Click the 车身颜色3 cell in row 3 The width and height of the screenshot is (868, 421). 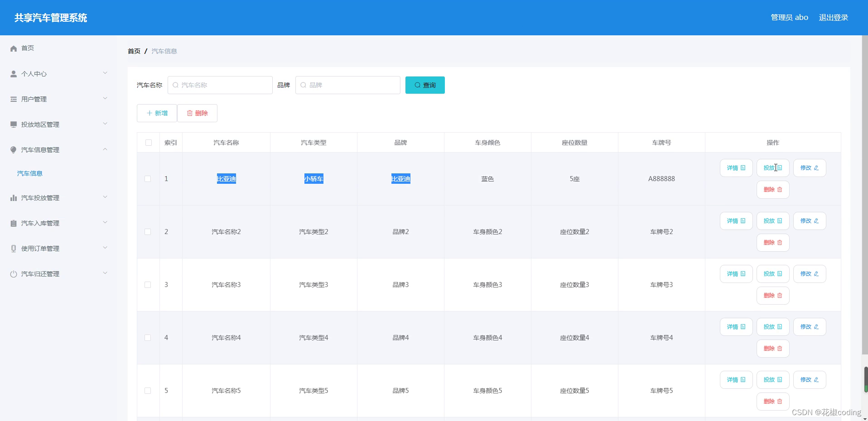(487, 285)
